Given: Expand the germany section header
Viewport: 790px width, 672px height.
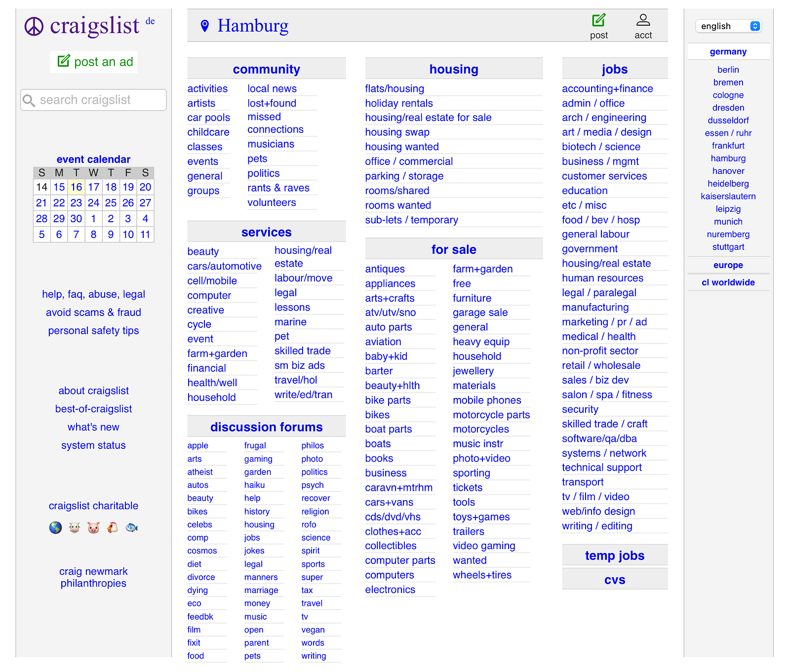Looking at the screenshot, I should click(x=728, y=52).
